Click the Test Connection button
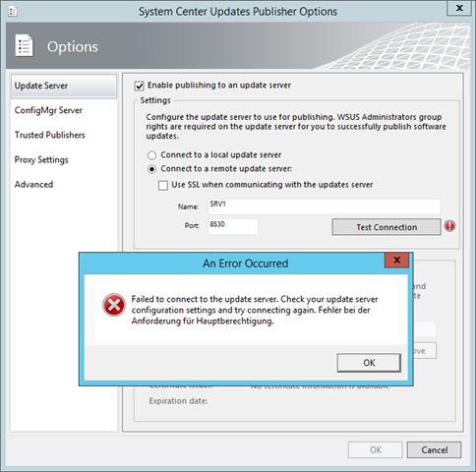 coord(387,227)
